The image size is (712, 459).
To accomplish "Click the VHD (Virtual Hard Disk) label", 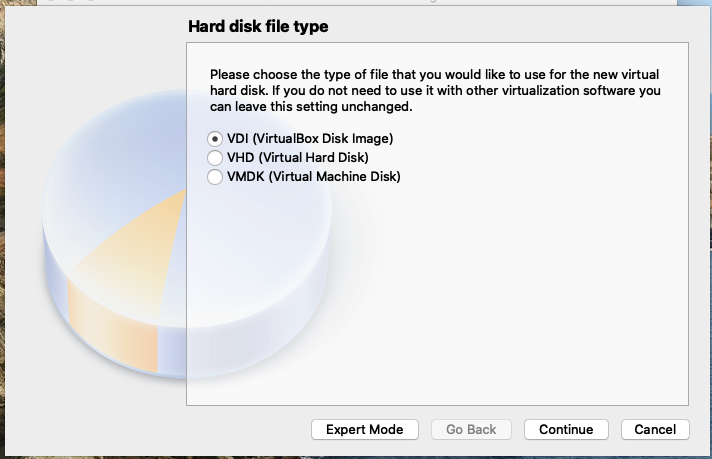I will (298, 158).
